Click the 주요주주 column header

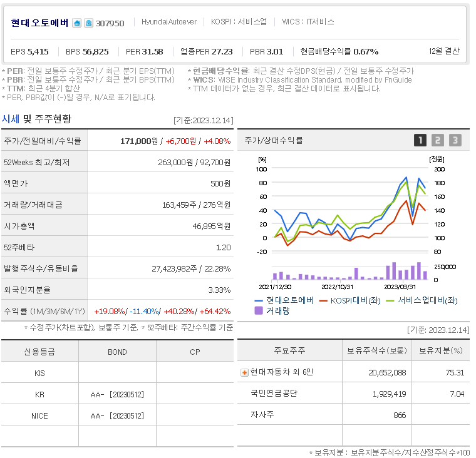point(289,350)
